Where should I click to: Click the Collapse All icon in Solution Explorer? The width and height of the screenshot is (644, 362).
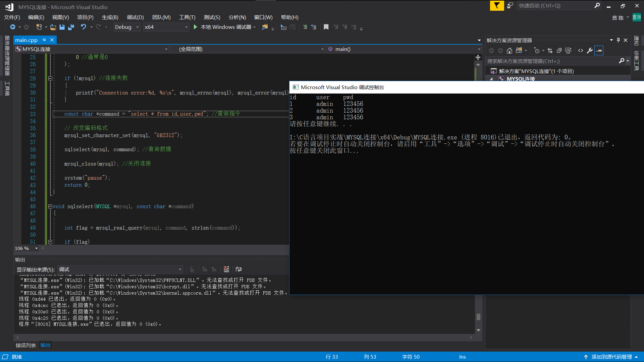click(559, 51)
